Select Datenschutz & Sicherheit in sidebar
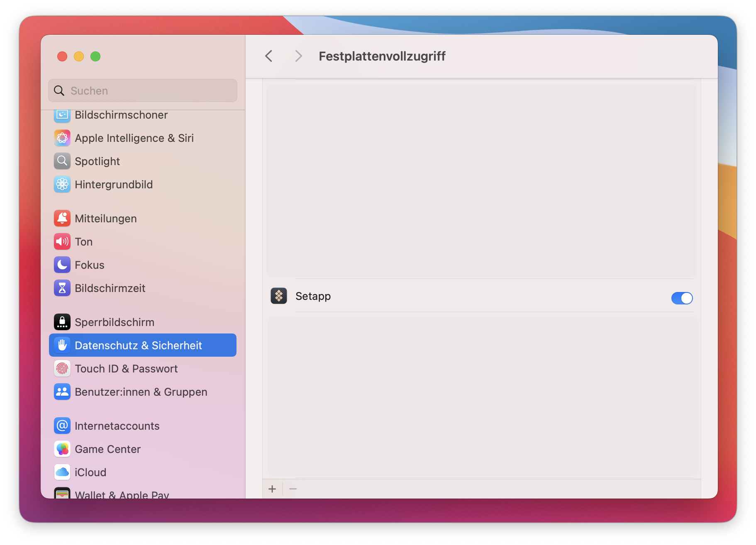The image size is (756, 545). [x=139, y=345]
